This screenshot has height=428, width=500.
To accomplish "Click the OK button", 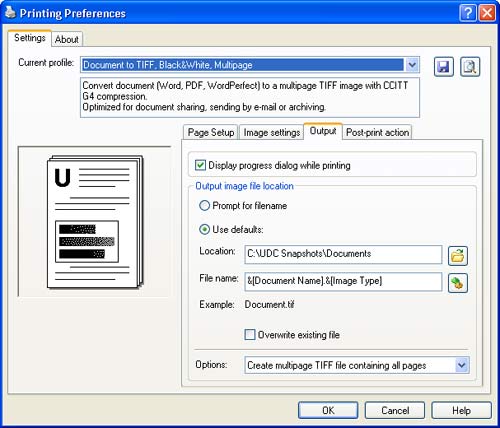I will click(x=328, y=410).
